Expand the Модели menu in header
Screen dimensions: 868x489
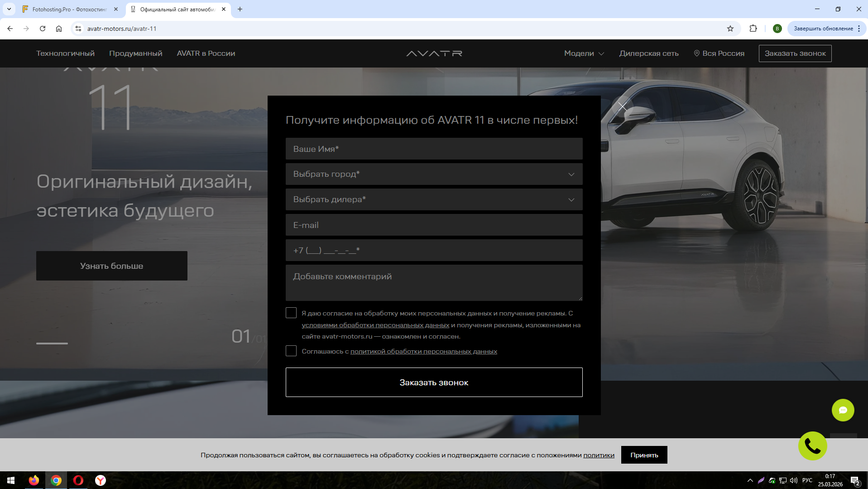[x=584, y=53]
